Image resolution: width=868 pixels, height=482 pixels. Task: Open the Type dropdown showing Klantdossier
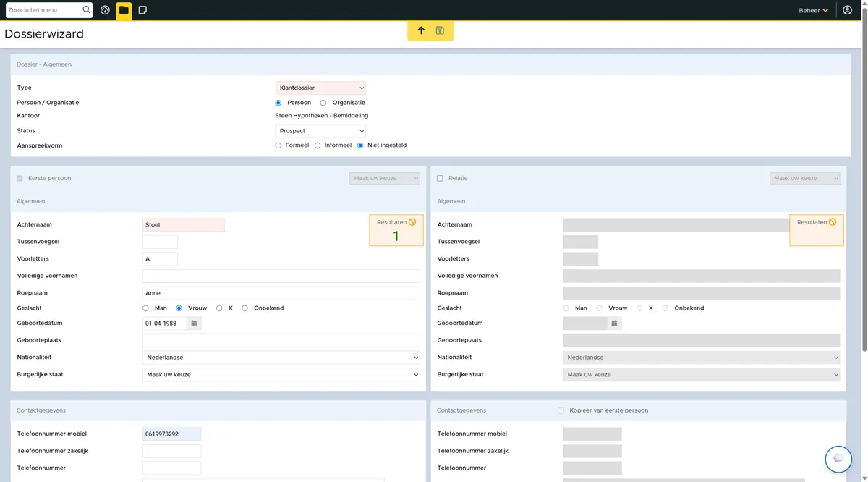(320, 88)
